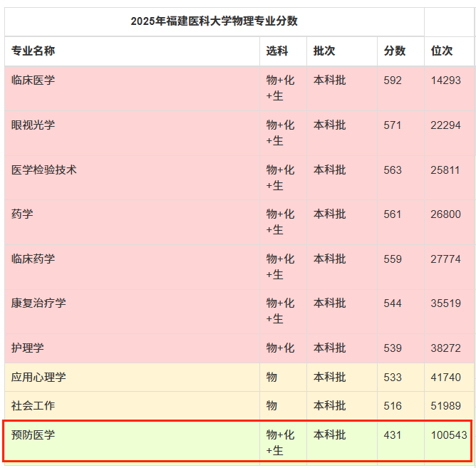Viewport: 476px width, 468px height.
Task: Click score 559 in 临床药学 row
Action: (393, 259)
